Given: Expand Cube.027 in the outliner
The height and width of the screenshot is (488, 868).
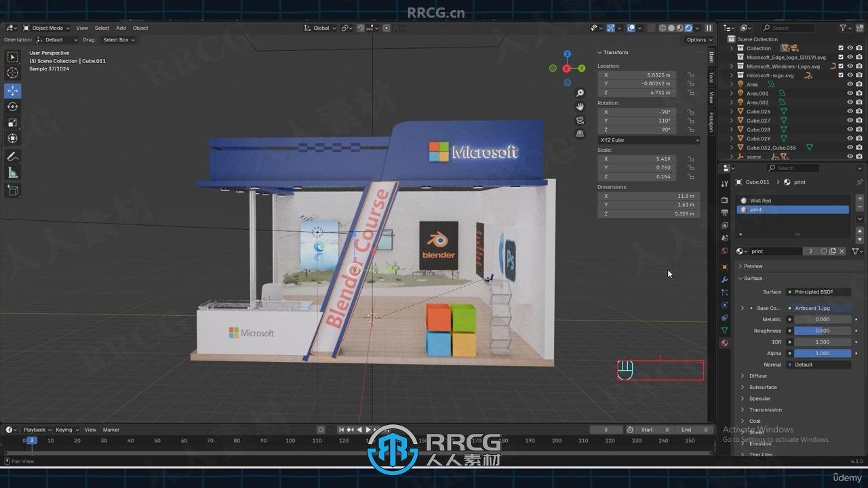Looking at the screenshot, I should [x=731, y=121].
